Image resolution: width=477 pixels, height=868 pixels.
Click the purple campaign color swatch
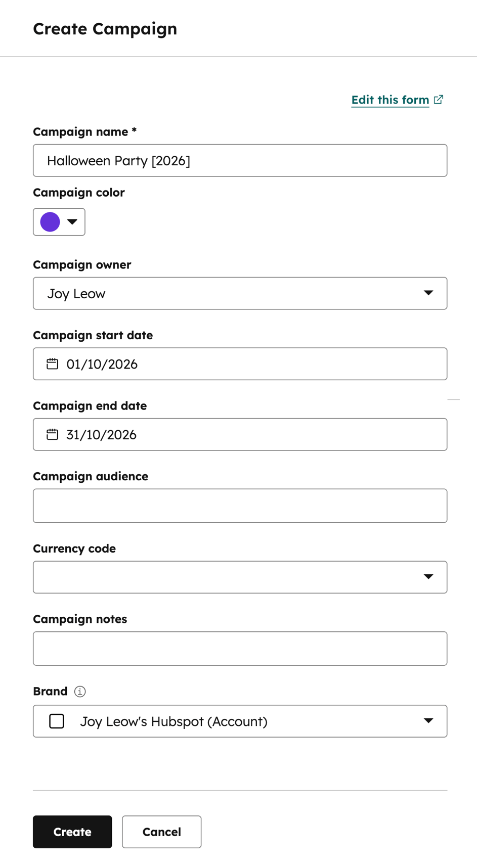(50, 222)
